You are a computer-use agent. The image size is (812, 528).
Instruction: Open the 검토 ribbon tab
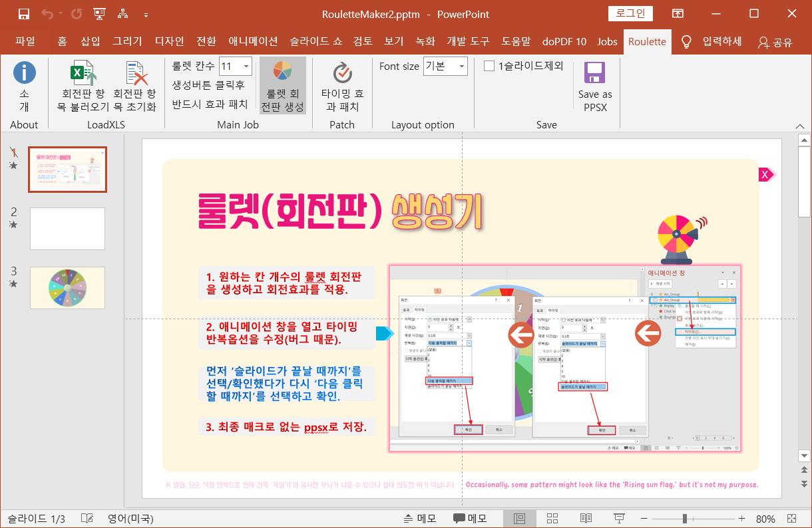[363, 41]
